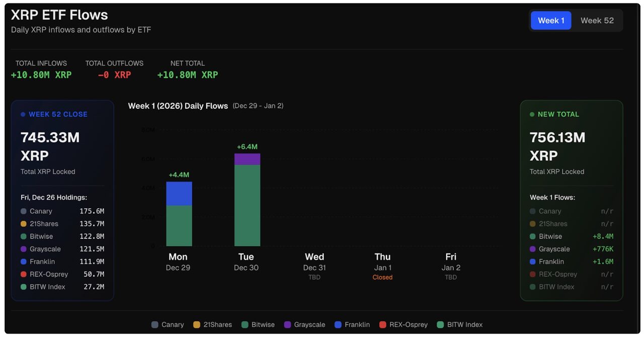This screenshot has height=340, width=644.
Task: Toggle Bitwise series in bottom legend
Action: 258,325
